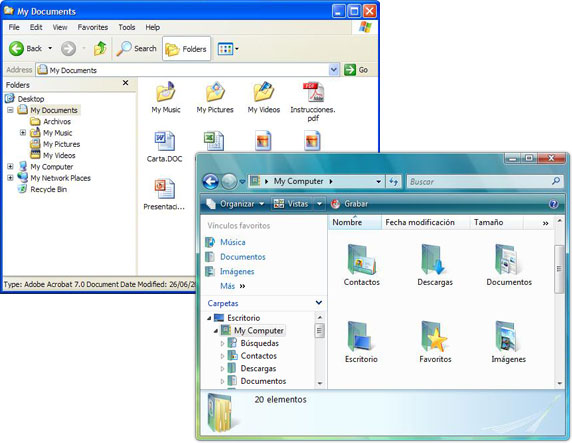
Task: Open the Favorites menu
Action: click(x=93, y=27)
